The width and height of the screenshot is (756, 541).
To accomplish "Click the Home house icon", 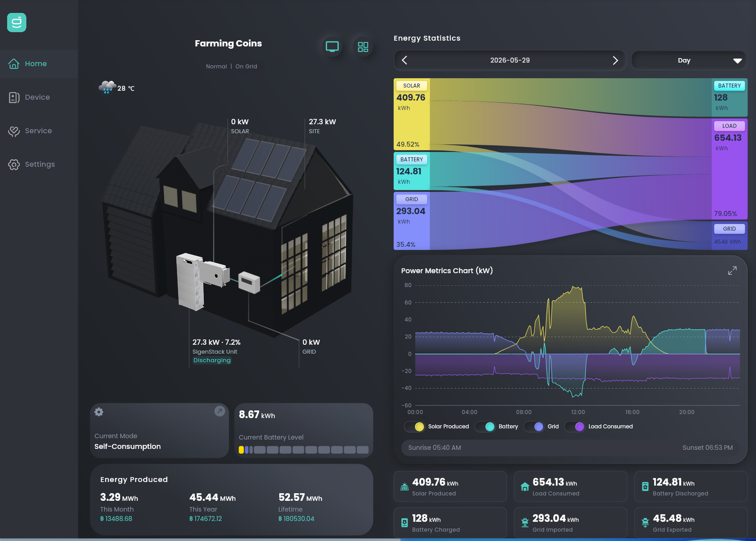I will 14,64.
